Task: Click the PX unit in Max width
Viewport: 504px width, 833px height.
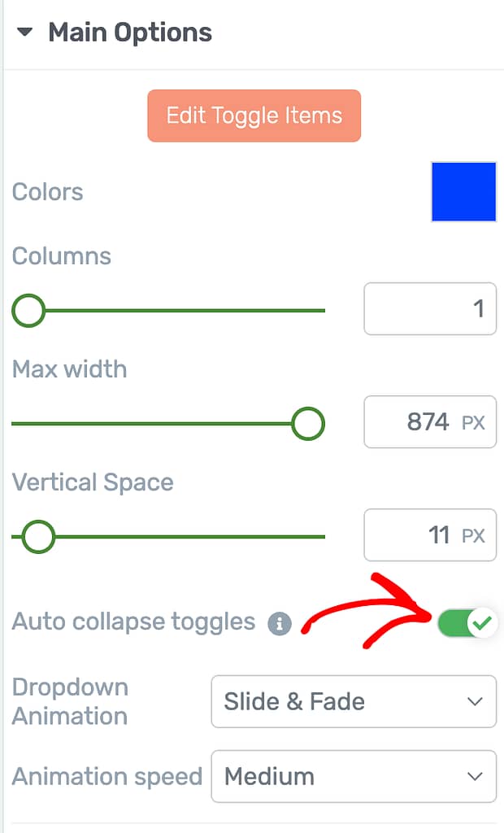Action: point(473,423)
